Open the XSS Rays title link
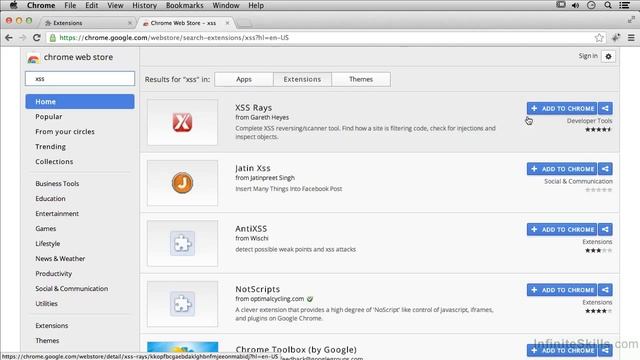 point(253,108)
